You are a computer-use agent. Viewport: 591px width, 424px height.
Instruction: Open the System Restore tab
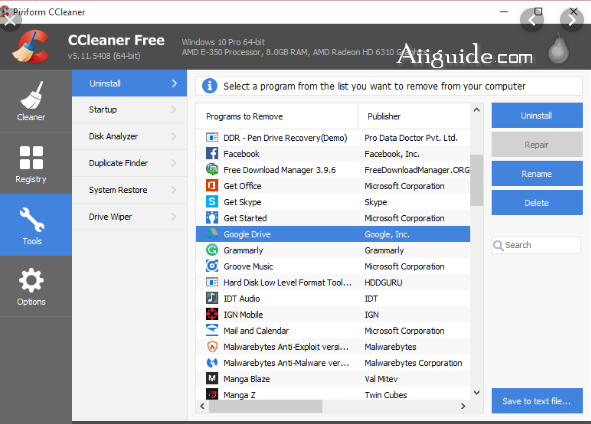click(129, 190)
